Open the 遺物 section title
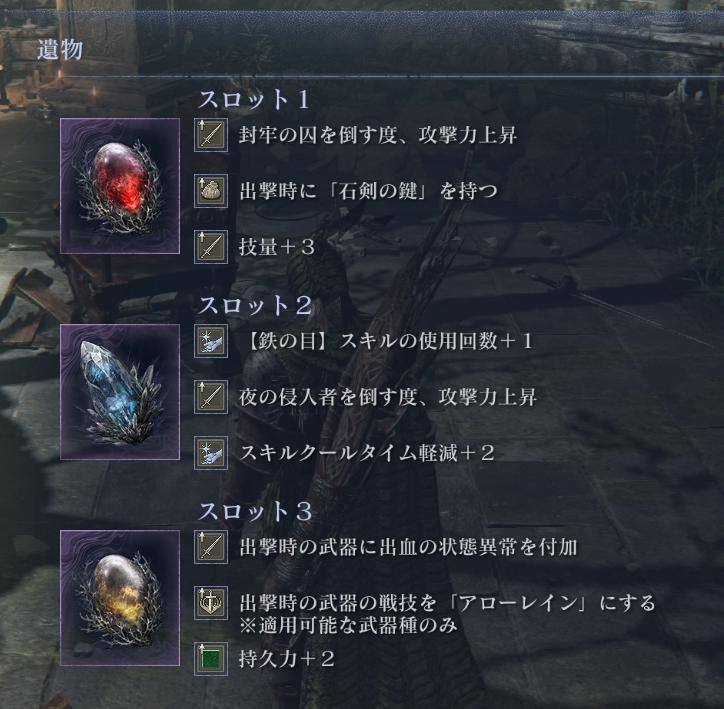 coord(60,49)
